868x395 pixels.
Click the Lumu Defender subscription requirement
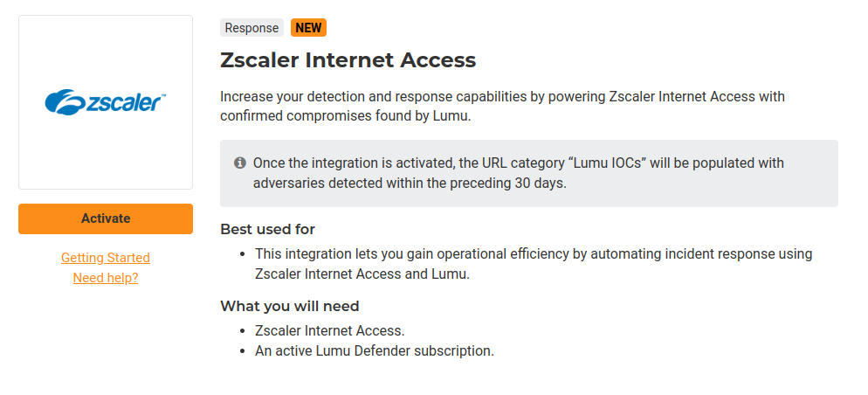coord(375,351)
